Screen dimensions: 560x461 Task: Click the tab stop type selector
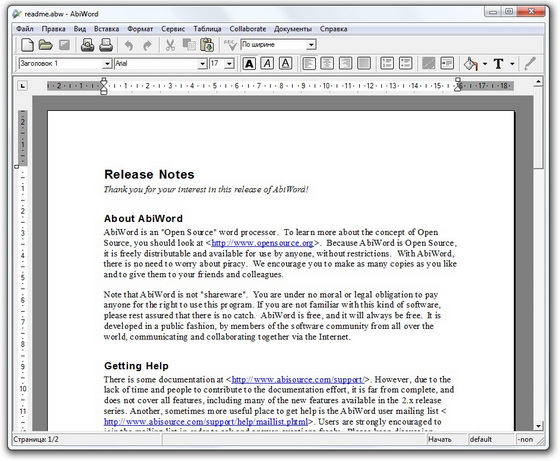pos(22,86)
